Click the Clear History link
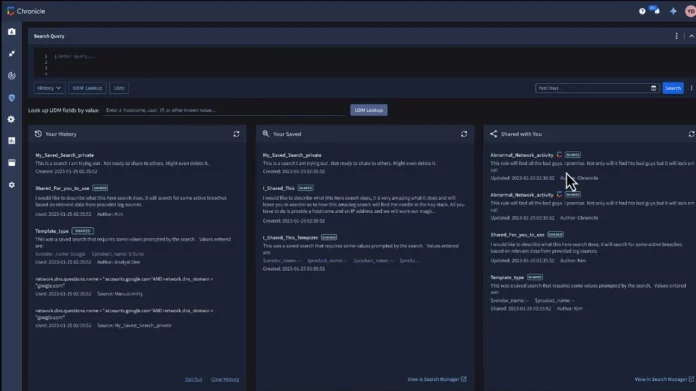 225,379
